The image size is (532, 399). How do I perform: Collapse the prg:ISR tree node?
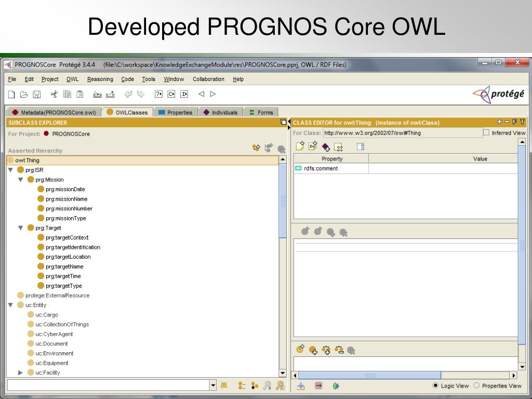pos(10,170)
